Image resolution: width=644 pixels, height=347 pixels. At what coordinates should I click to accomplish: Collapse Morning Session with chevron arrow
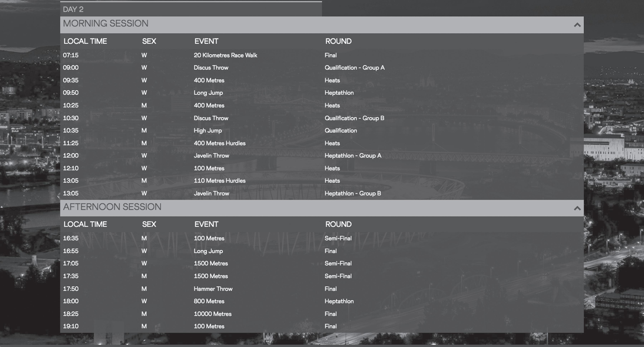coord(577,25)
